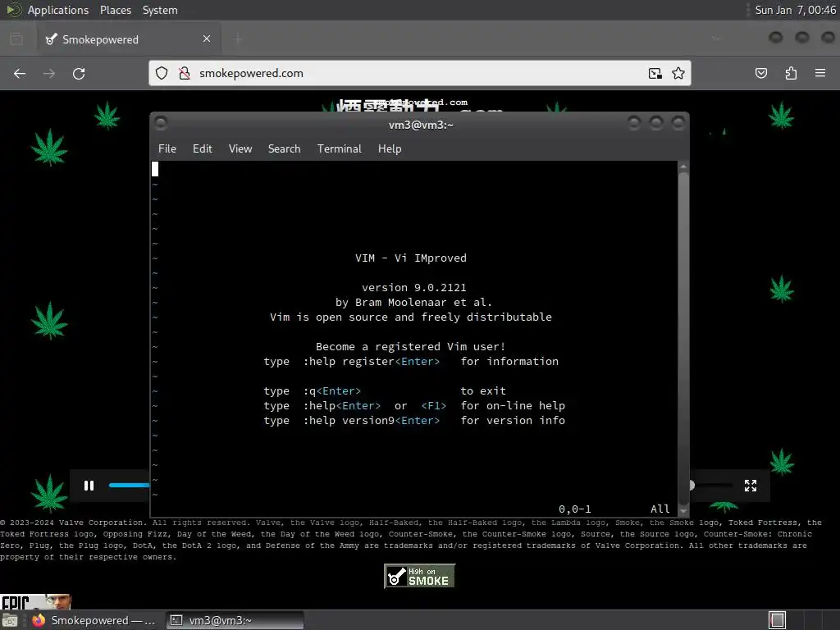Viewport: 840px width, 630px height.
Task: Click the '0,0-1' cursor position indicator
Action: [575, 509]
